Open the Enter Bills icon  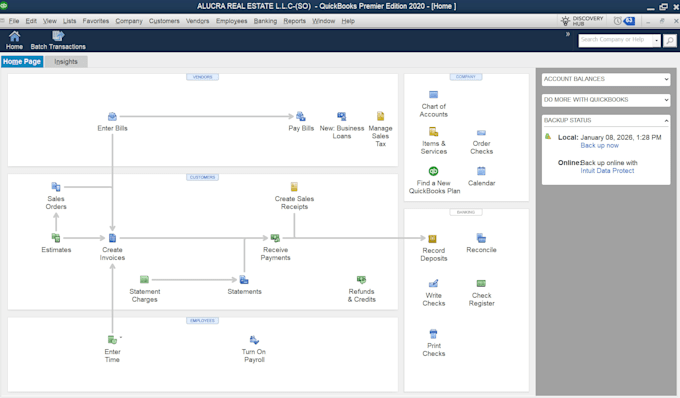tap(112, 117)
